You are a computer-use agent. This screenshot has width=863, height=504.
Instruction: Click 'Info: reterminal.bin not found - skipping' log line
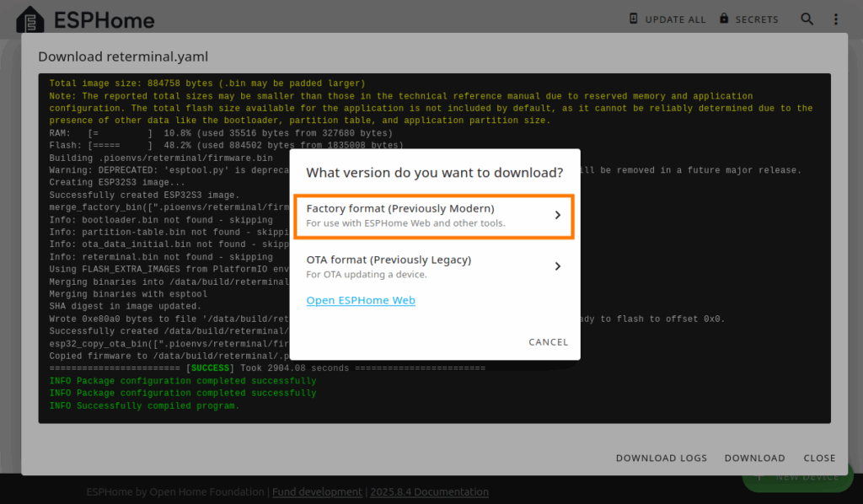click(x=161, y=257)
